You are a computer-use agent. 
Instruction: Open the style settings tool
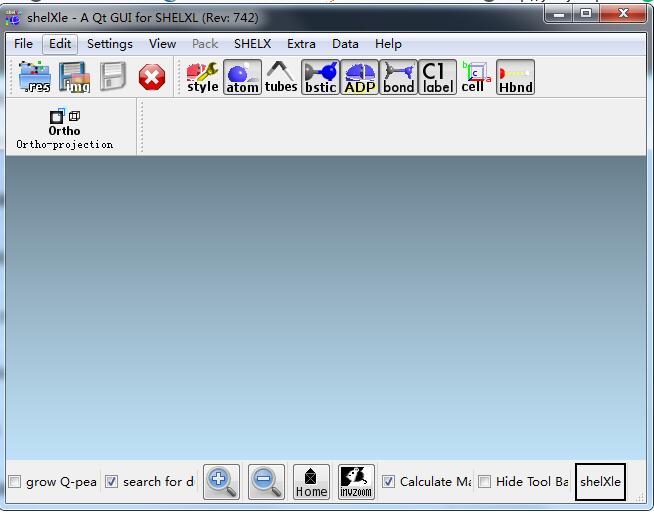click(x=202, y=77)
